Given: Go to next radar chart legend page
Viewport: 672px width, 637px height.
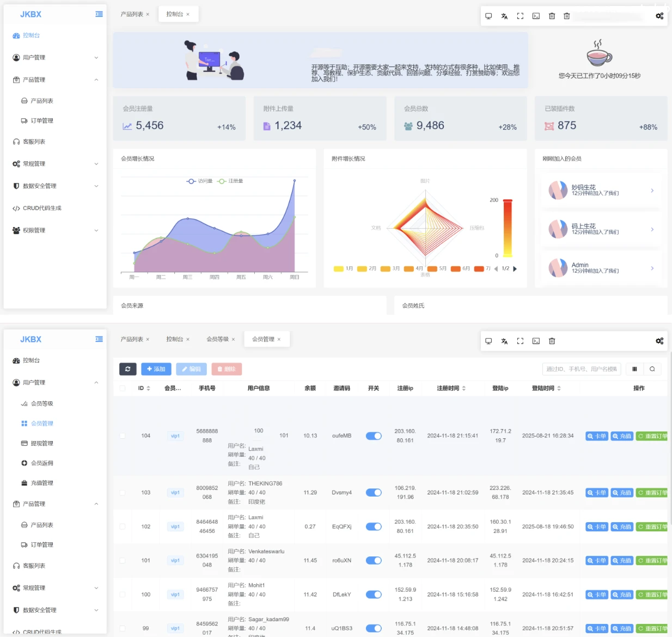Looking at the screenshot, I should (515, 268).
